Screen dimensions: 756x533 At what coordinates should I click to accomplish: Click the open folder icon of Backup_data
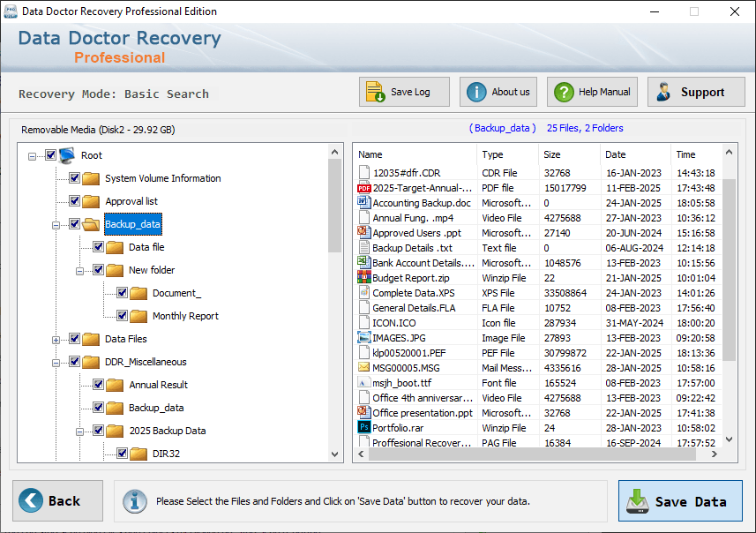pos(91,224)
